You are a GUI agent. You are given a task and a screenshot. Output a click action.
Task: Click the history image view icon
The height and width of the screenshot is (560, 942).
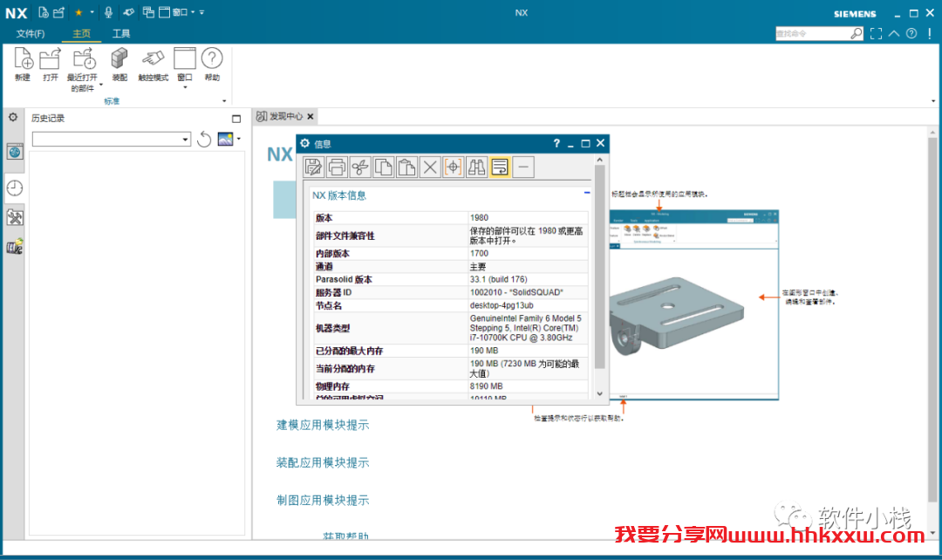tap(225, 139)
